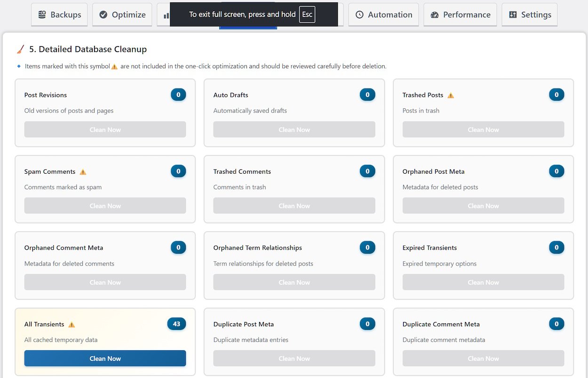Go to the Settings tab
Viewport: 588px width, 378px height.
(530, 15)
